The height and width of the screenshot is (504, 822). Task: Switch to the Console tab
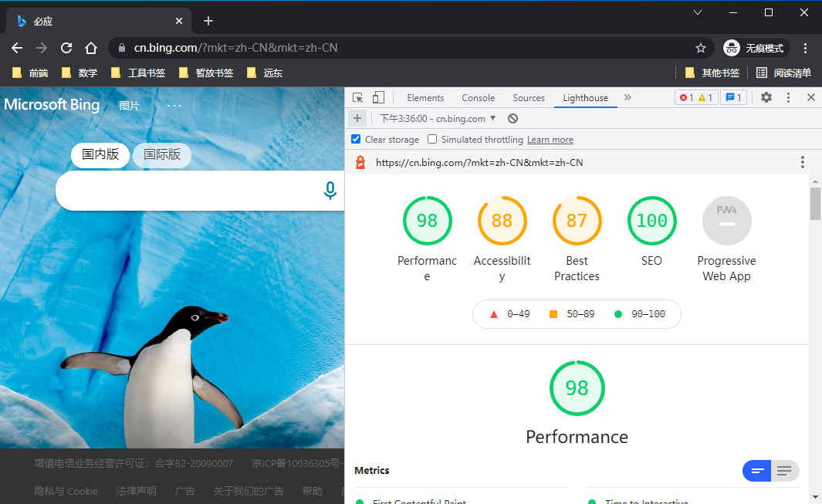(x=478, y=98)
